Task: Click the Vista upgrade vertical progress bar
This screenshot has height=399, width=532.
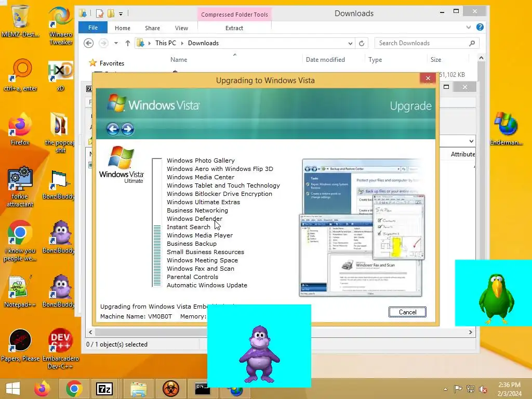Action: tap(157, 222)
